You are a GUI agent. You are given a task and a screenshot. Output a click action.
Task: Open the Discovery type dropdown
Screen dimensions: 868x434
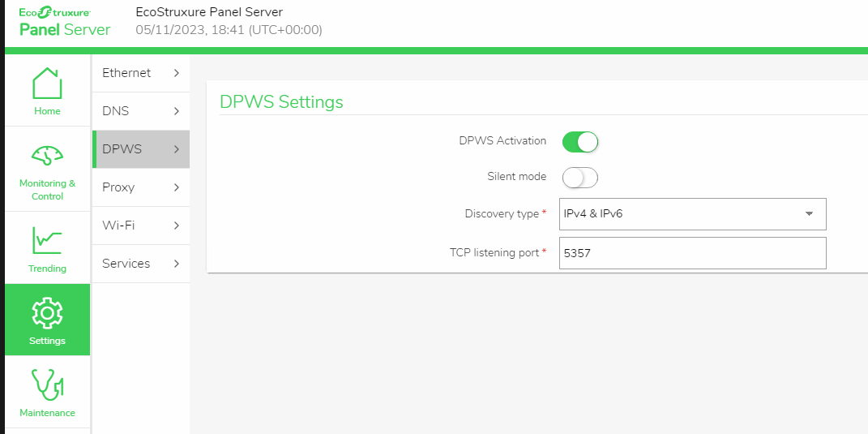click(x=692, y=214)
